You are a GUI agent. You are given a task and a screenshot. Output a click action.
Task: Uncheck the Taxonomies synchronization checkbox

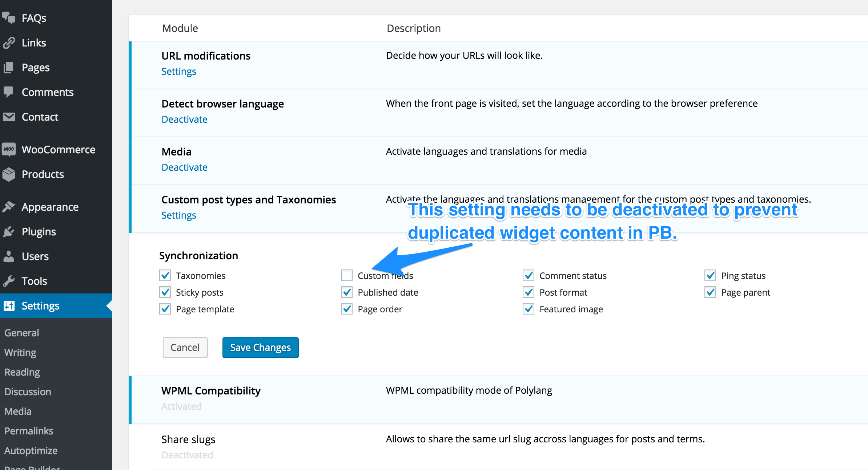coord(165,275)
